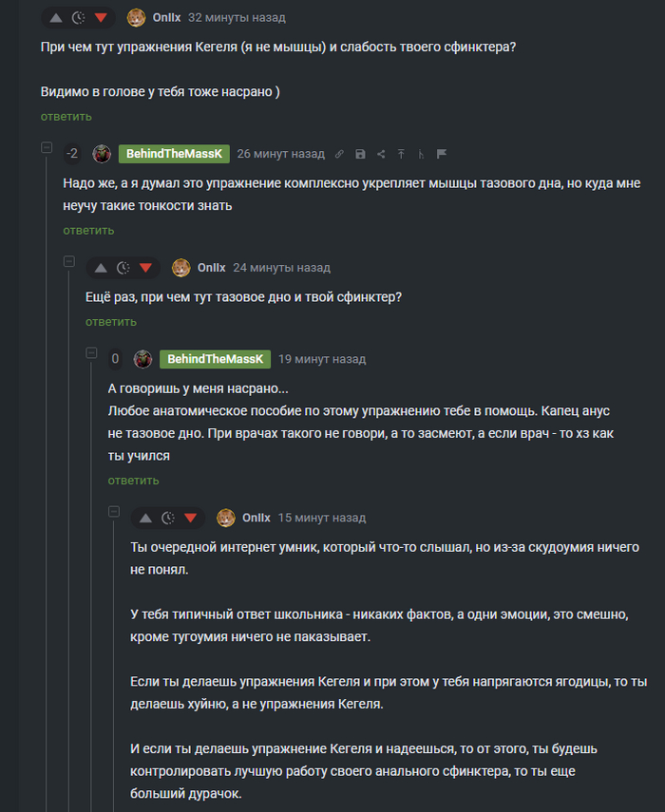Click OnlIx's avatar on the top comment
The height and width of the screenshot is (812, 665).
[137, 18]
